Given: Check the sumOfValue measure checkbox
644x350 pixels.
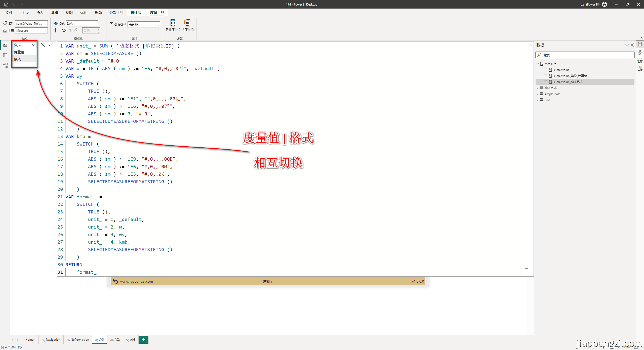Looking at the screenshot, I should 545,70.
